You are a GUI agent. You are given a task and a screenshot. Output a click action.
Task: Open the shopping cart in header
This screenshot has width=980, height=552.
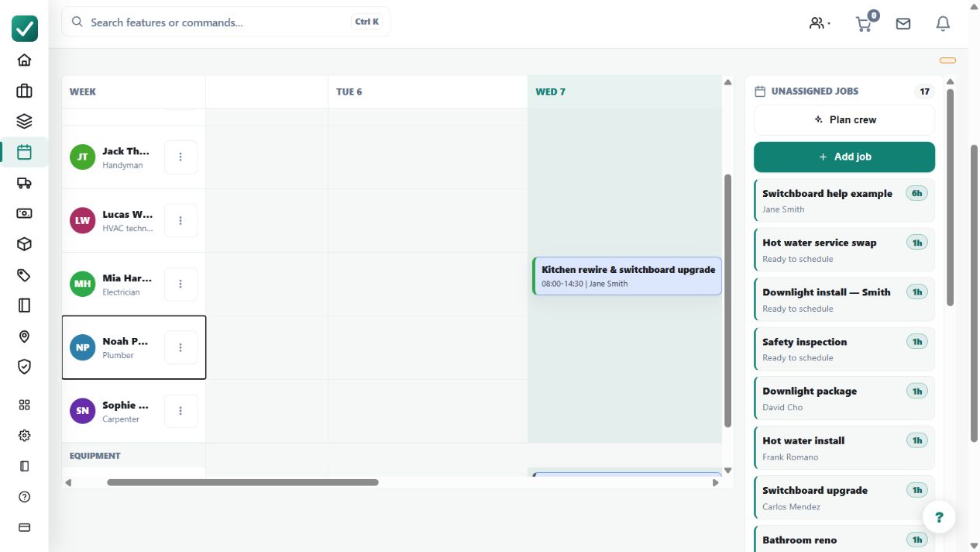point(864,23)
